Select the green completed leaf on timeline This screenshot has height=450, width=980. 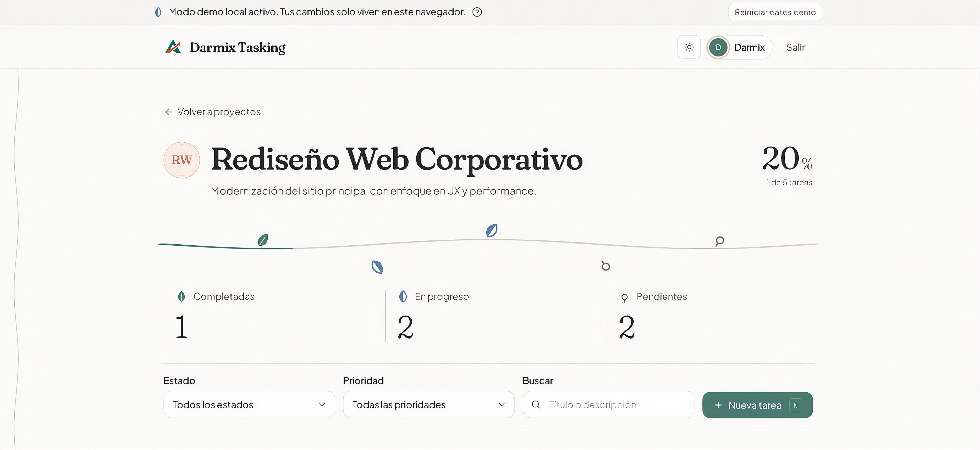pos(263,240)
